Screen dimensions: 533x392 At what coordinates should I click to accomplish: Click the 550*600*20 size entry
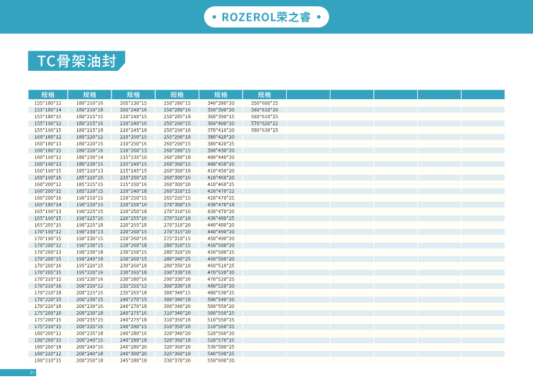pyautogui.click(x=221, y=360)
